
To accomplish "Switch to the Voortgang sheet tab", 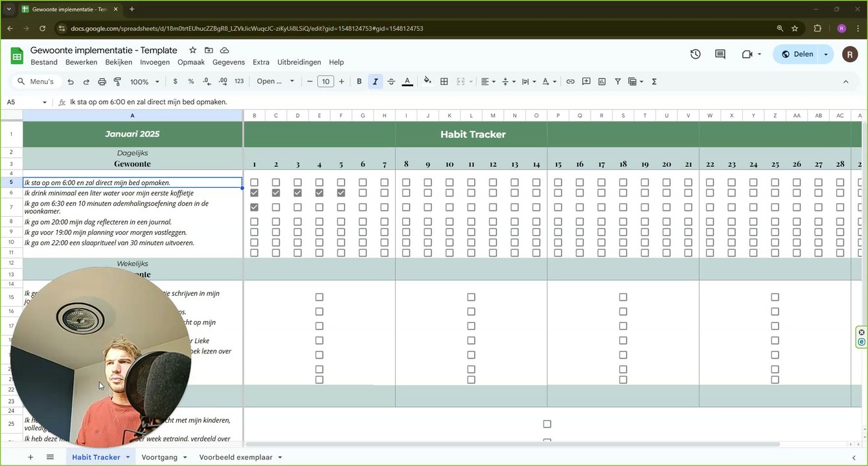I will coord(159,457).
